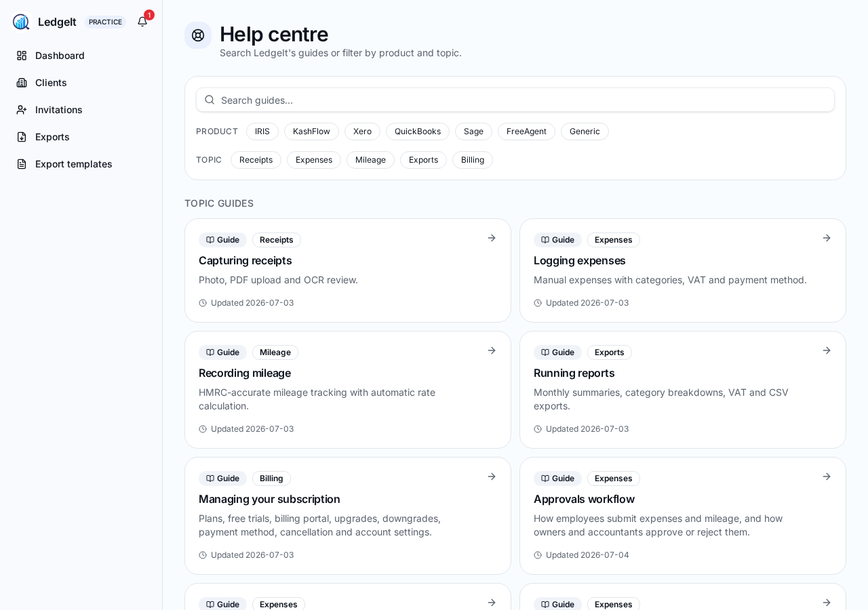Viewport: 868px width, 610px height.
Task: Click the PRACTICE badge
Action: pyautogui.click(x=105, y=22)
